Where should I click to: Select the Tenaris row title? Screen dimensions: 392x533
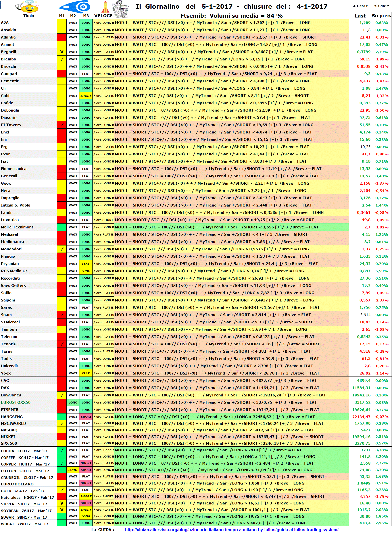click(8, 344)
